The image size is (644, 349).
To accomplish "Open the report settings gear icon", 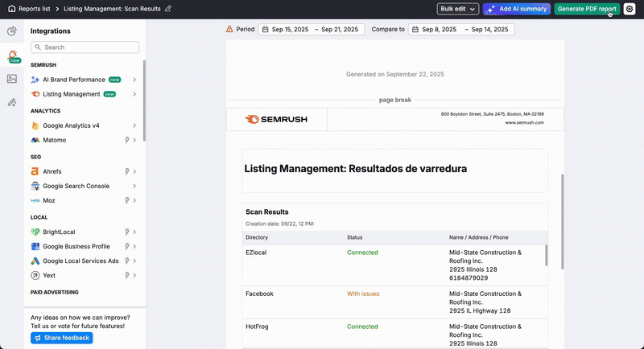I will [630, 9].
